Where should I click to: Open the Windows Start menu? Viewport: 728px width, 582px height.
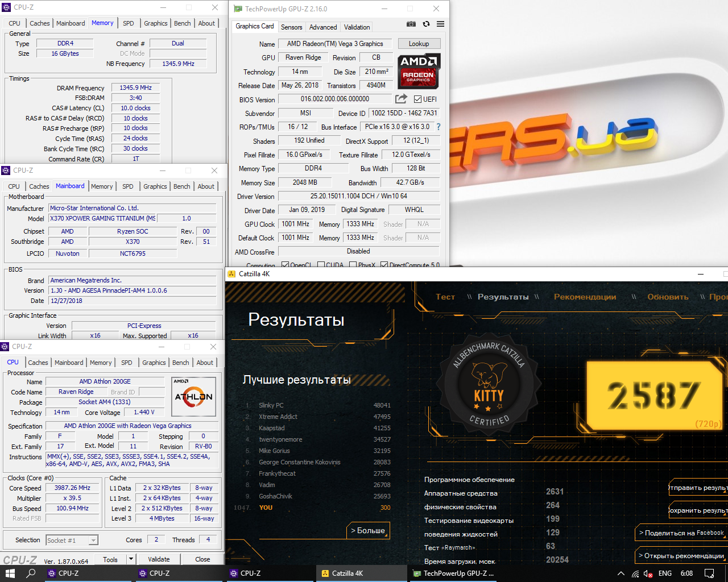tap(10, 573)
